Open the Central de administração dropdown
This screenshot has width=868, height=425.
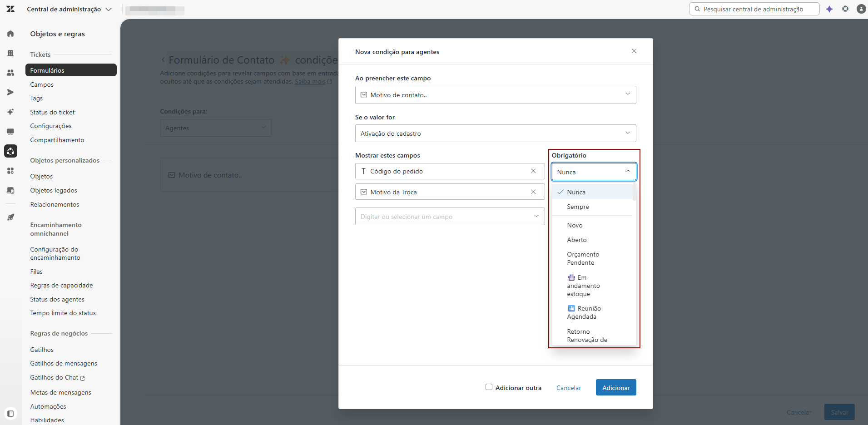[x=69, y=9]
